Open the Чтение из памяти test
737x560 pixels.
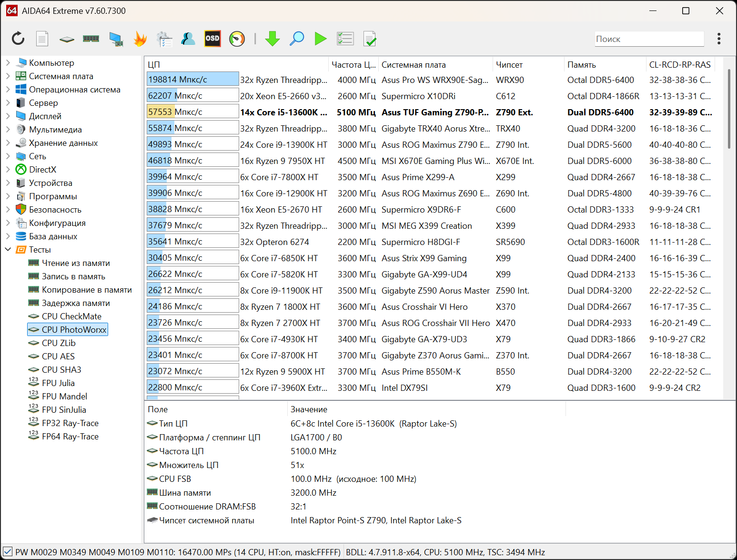pyautogui.click(x=76, y=263)
